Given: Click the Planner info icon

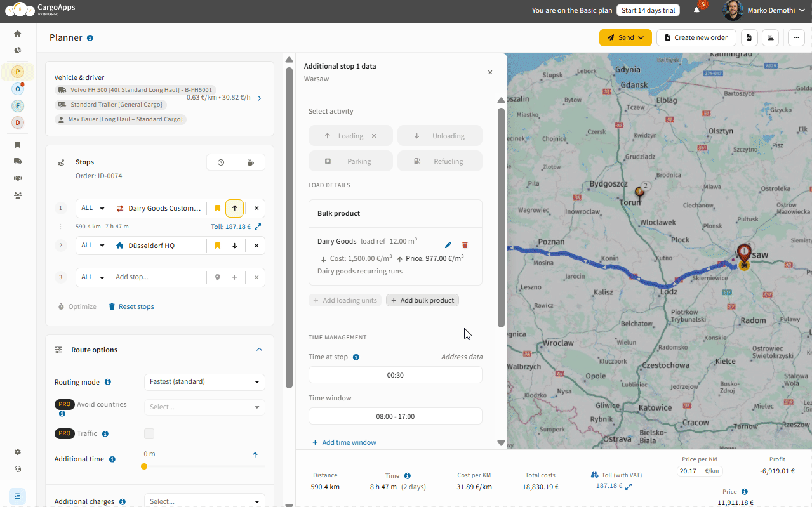Looking at the screenshot, I should (x=90, y=38).
